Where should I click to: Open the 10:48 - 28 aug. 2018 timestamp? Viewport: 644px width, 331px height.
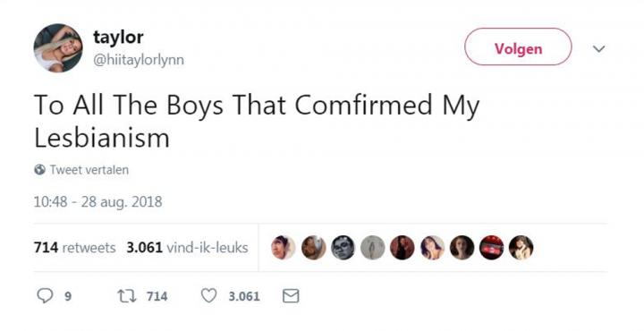point(97,201)
